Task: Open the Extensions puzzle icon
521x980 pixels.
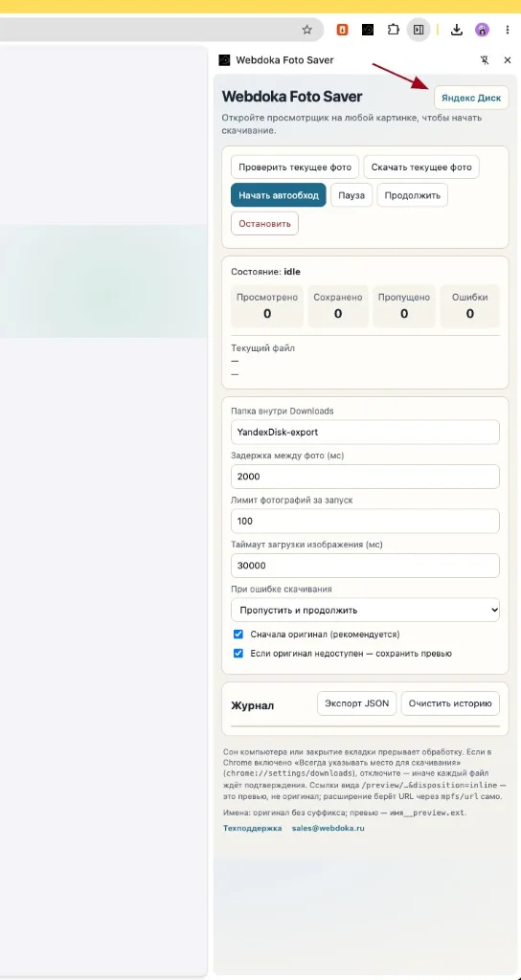Action: (393, 30)
